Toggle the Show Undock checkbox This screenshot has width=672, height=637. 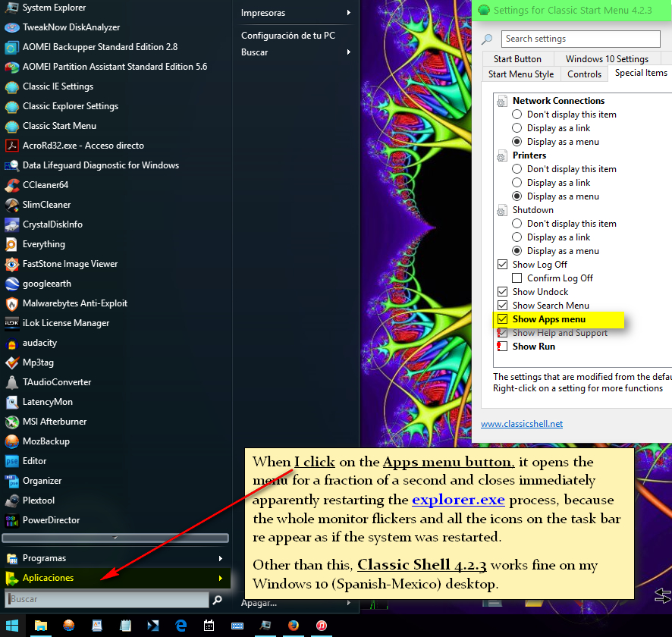pos(502,292)
